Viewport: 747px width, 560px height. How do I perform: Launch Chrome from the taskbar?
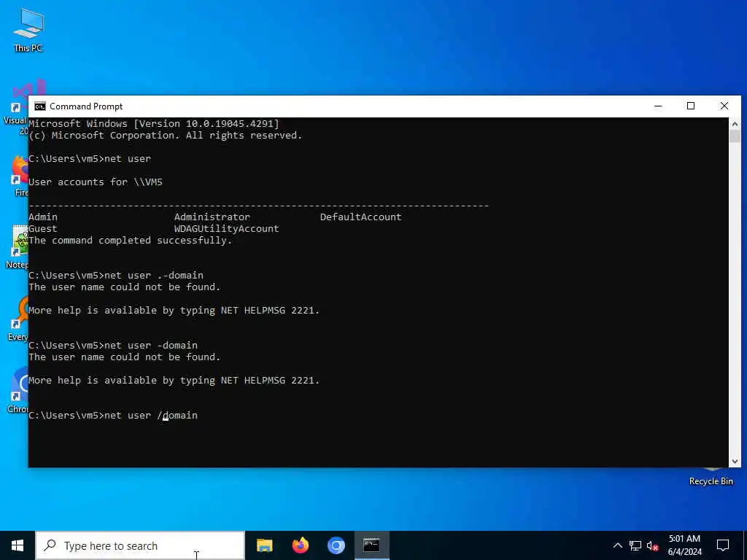pyautogui.click(x=336, y=545)
